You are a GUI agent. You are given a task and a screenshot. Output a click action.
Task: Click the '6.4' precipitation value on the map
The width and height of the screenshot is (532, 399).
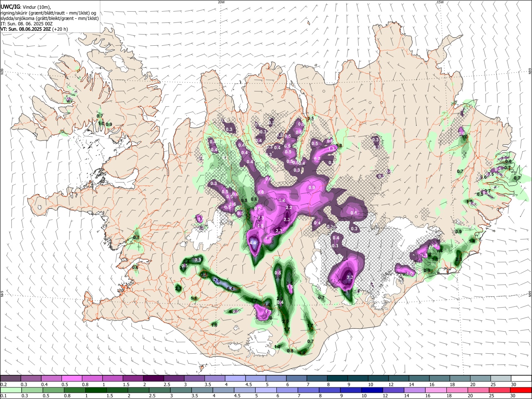pos(230,289)
